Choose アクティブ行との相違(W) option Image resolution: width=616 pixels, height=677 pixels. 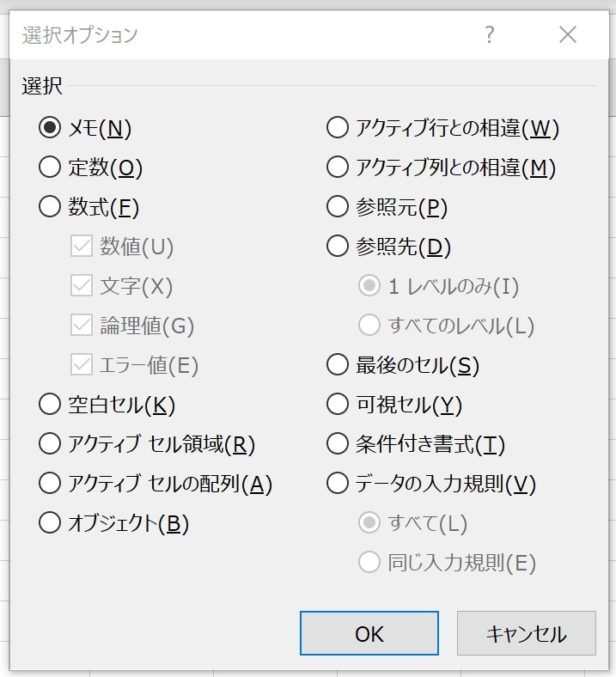pyautogui.click(x=338, y=128)
